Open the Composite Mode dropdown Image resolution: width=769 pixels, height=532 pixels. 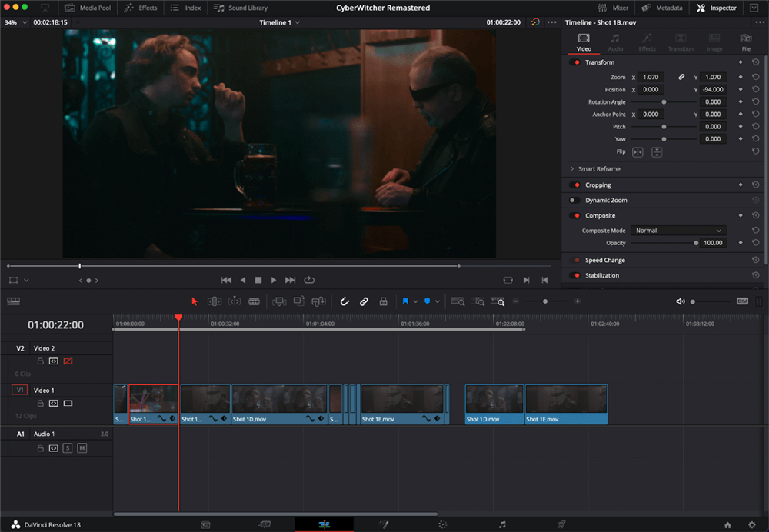pos(678,231)
